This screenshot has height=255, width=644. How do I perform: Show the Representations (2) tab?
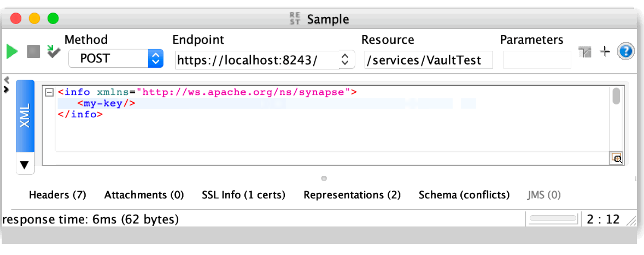click(x=352, y=195)
